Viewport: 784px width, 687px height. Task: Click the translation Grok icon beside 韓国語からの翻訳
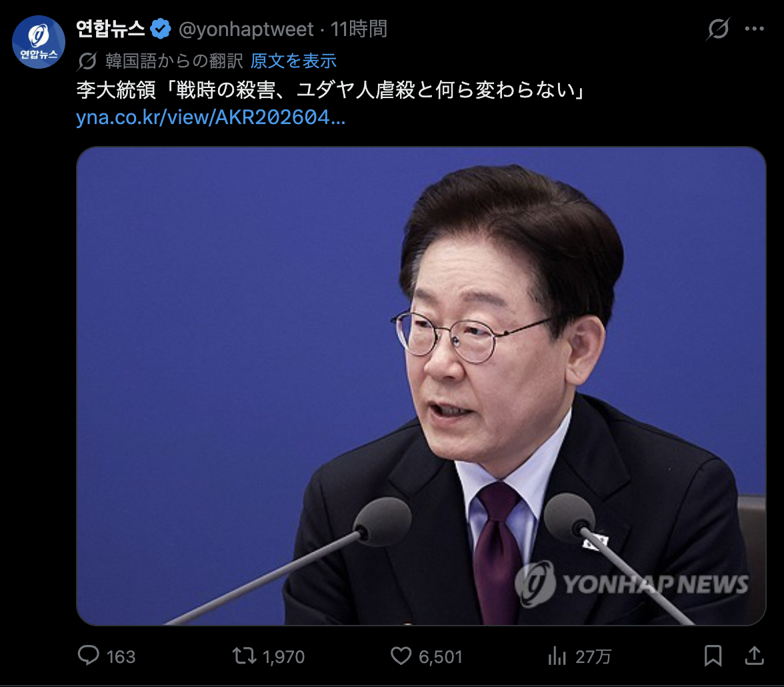click(x=87, y=61)
